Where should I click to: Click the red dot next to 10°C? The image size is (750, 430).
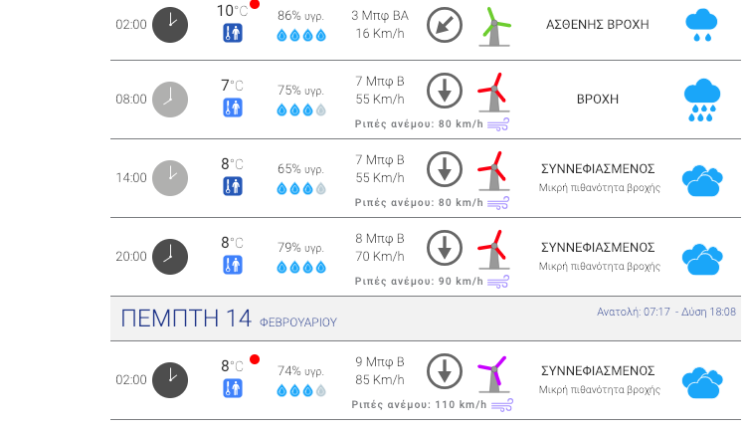pyautogui.click(x=255, y=4)
